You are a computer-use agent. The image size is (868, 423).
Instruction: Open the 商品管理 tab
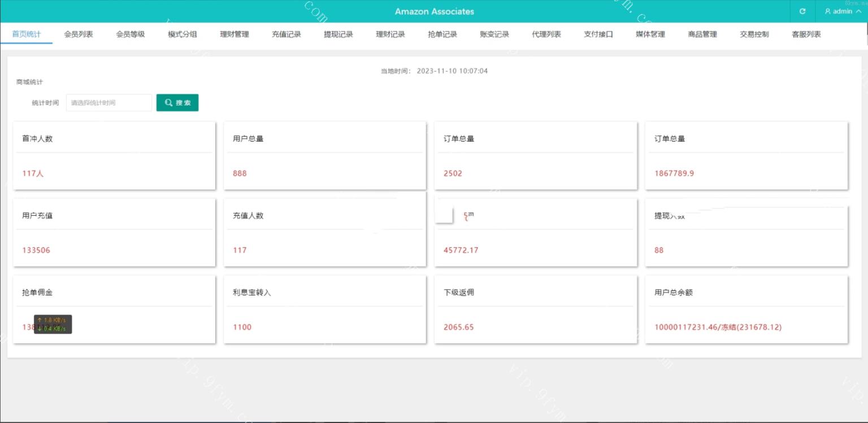tap(702, 34)
